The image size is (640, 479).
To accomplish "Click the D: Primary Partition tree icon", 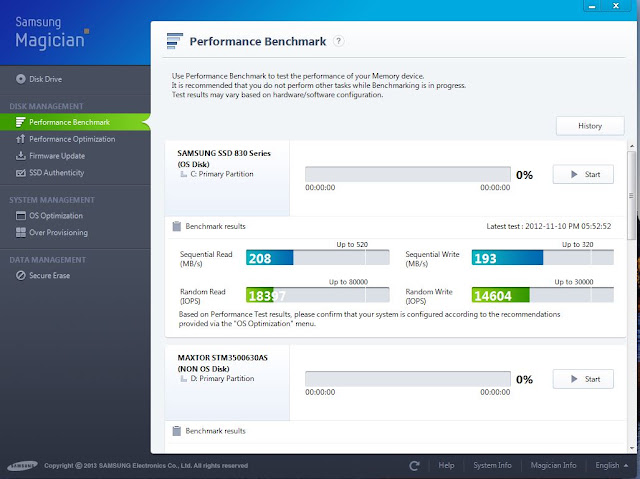I will click(x=184, y=379).
